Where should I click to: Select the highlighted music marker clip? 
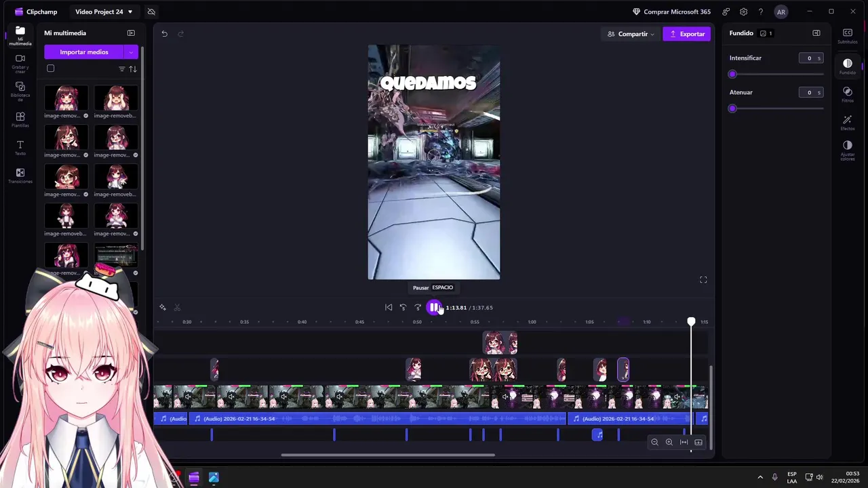pyautogui.click(x=597, y=435)
